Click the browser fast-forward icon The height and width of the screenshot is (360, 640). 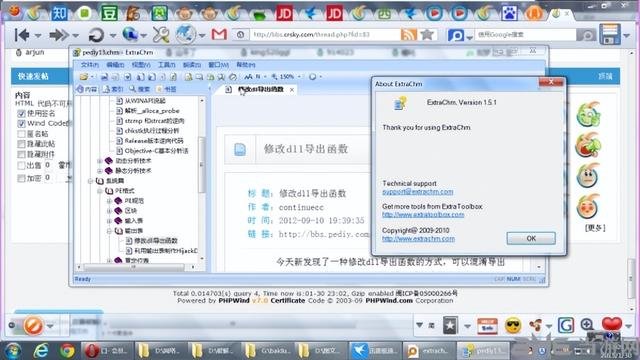[x=58, y=35]
